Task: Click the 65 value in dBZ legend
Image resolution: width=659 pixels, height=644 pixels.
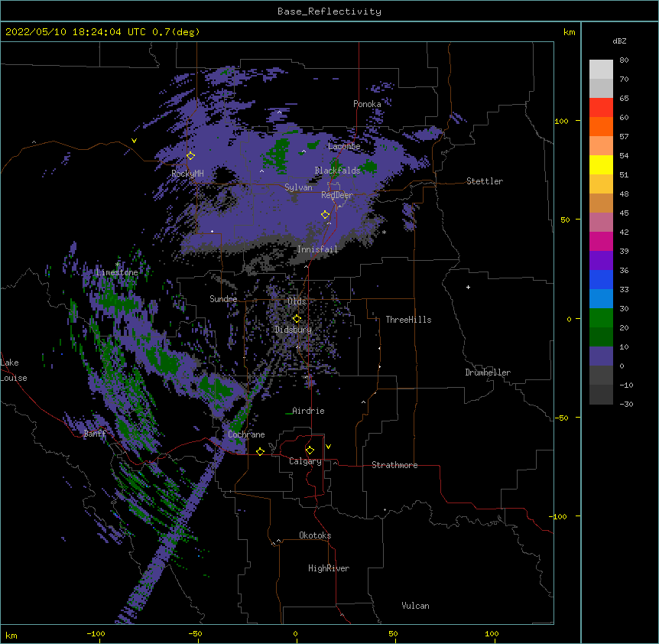Action: pos(624,99)
